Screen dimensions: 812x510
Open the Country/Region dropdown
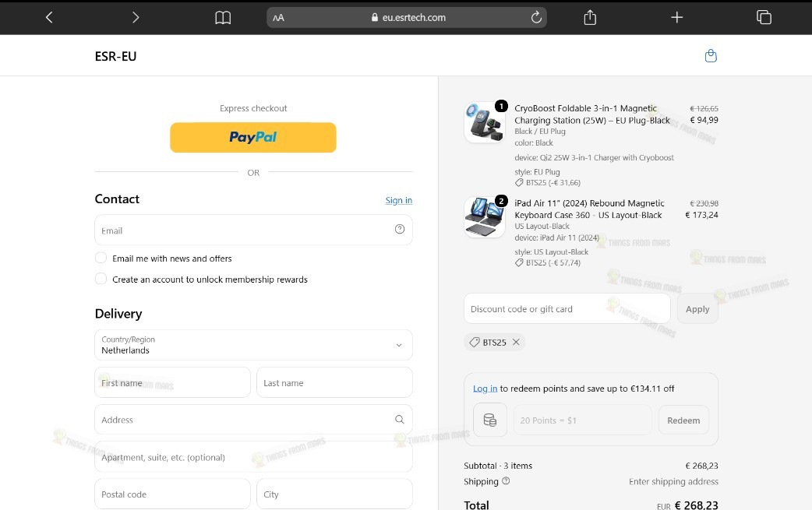pyautogui.click(x=254, y=345)
